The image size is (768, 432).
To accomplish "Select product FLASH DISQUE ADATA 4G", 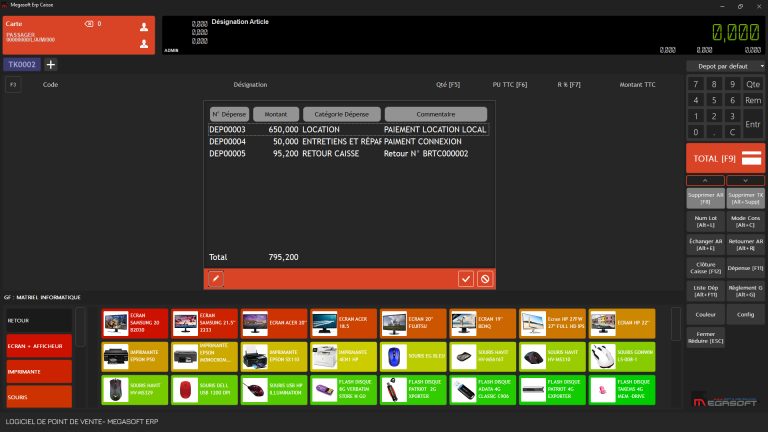I will (482, 390).
